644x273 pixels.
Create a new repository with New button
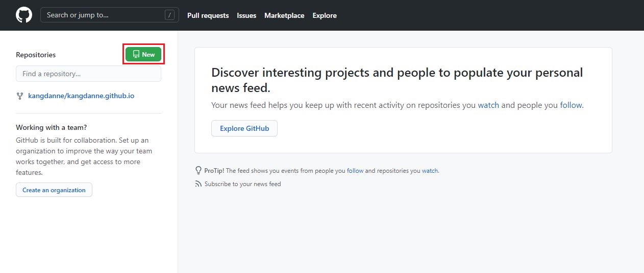(x=143, y=54)
